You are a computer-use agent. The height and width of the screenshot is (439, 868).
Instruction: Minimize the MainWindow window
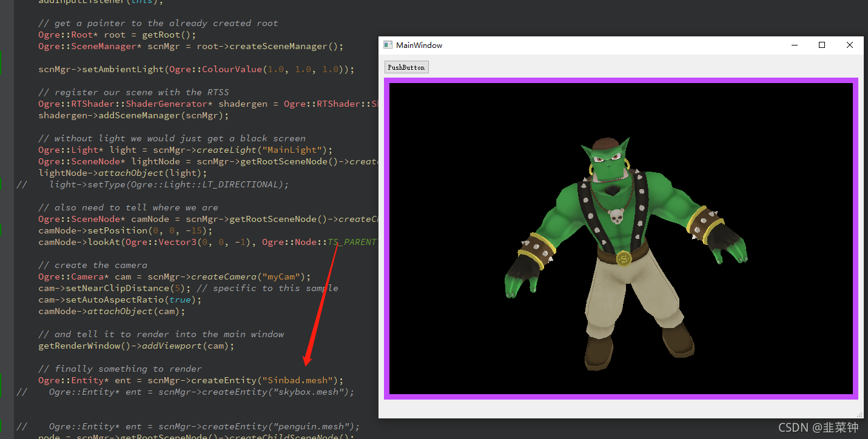coord(794,45)
